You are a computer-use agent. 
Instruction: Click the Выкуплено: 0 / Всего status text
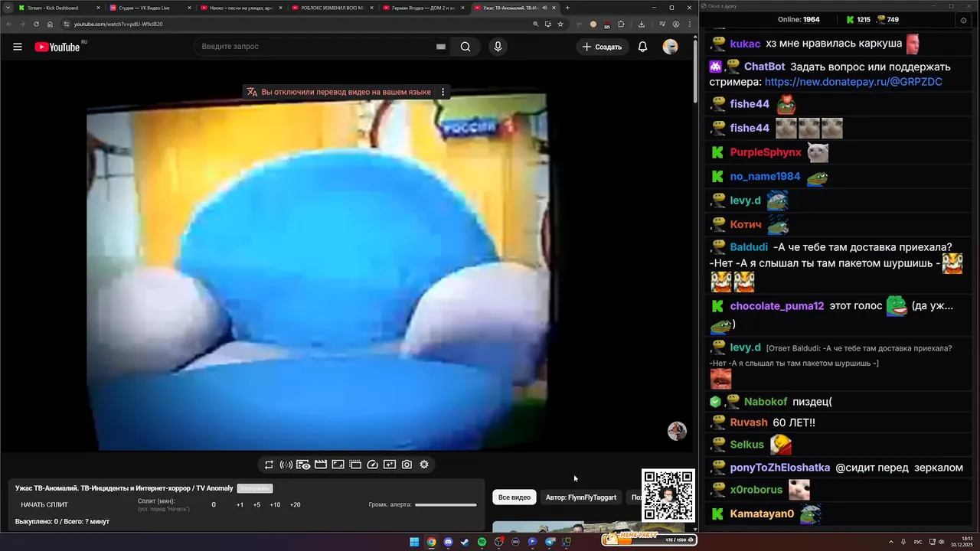pos(62,522)
